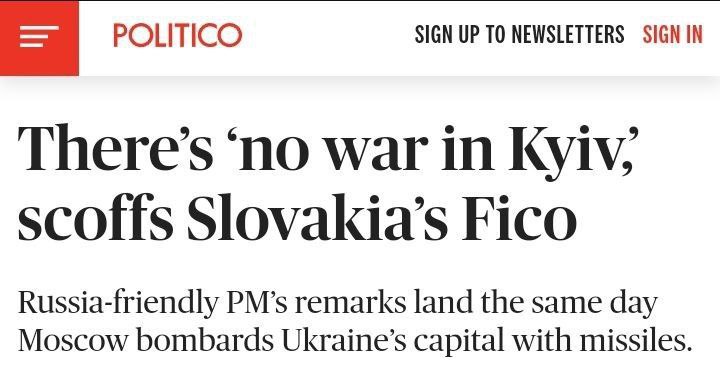Image resolution: width=720 pixels, height=392 pixels.
Task: Click the word 'capital' in subheadline
Action: tap(459, 342)
